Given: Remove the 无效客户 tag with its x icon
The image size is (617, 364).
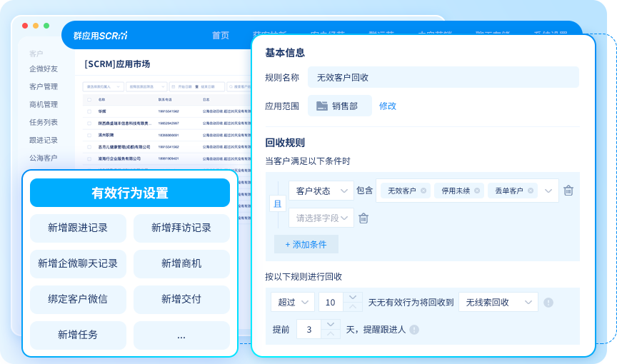Looking at the screenshot, I should (x=423, y=191).
